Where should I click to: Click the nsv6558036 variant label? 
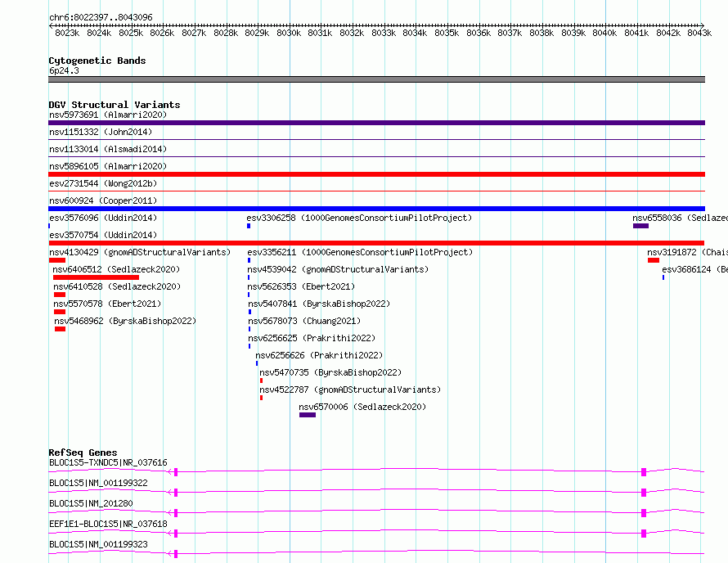point(680,218)
